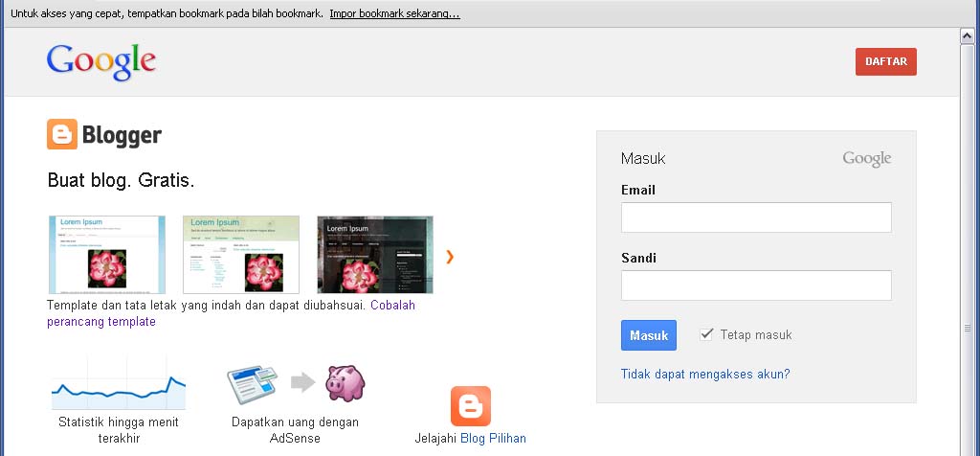Focus the Email input field
Screen dimensions: 980x456
(756, 217)
